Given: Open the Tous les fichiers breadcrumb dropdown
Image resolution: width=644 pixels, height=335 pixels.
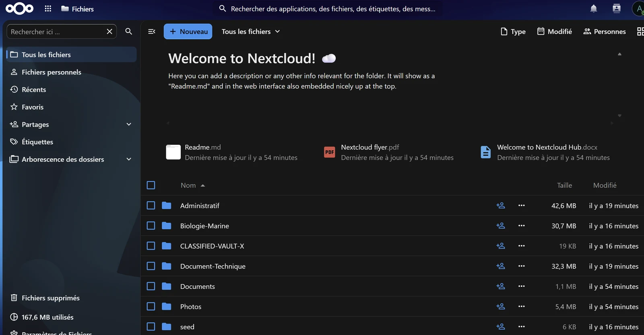Looking at the screenshot, I should (x=251, y=31).
